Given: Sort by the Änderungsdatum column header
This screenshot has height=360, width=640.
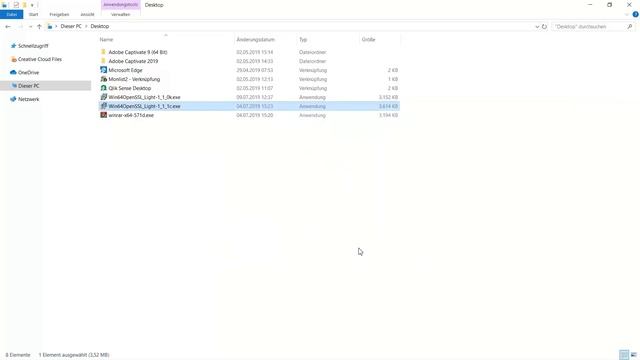Looking at the screenshot, I should [256, 40].
